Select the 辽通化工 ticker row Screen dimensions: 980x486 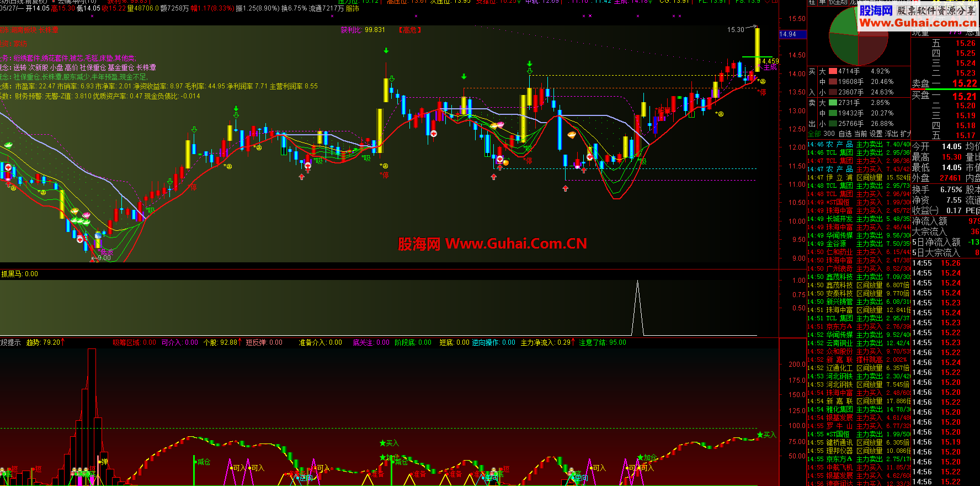pyautogui.click(x=859, y=368)
